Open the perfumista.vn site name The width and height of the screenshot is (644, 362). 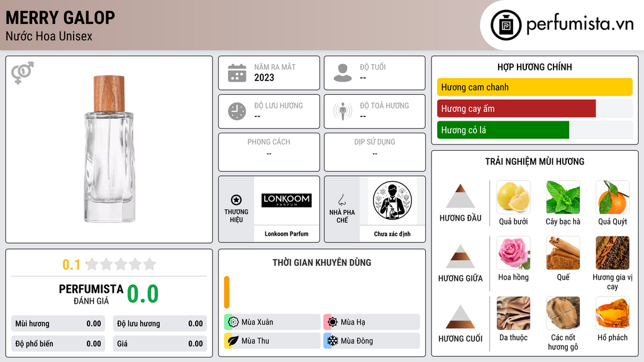pos(580,25)
